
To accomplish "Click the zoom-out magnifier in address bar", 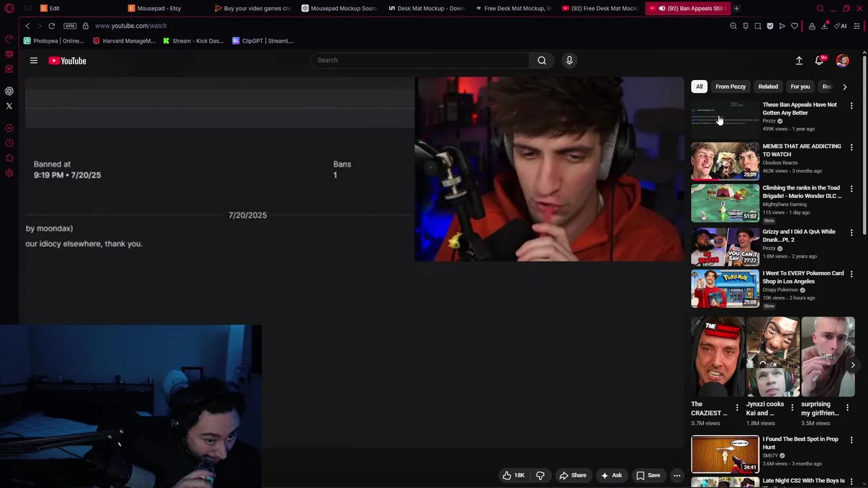I will 733,26.
